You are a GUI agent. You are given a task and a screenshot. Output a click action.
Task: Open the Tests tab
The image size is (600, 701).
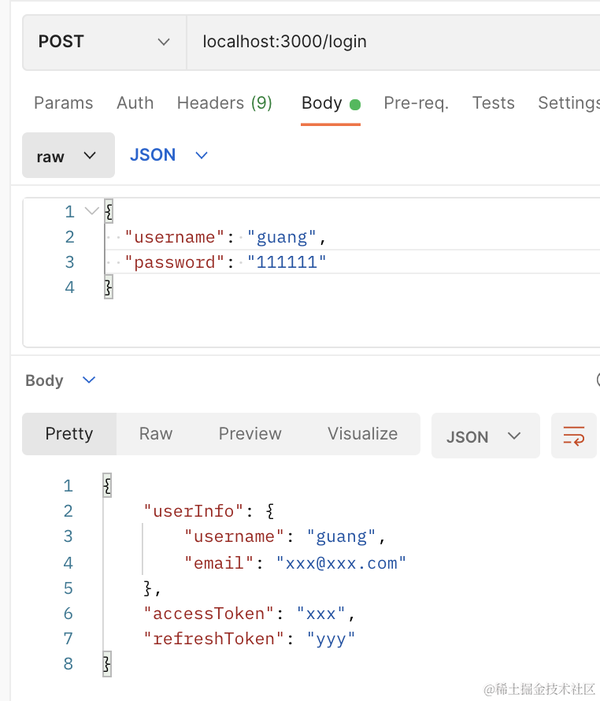click(493, 103)
